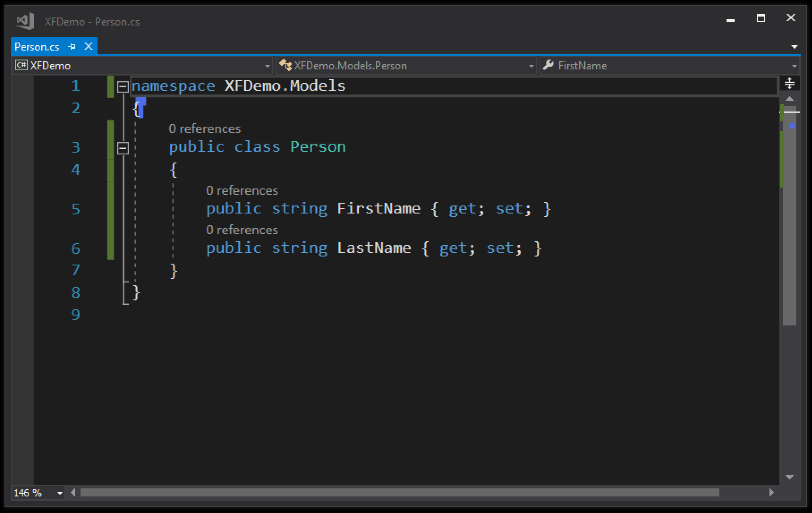Pin the Person.cs tab
Viewport: 812px width, 513px height.
72,47
